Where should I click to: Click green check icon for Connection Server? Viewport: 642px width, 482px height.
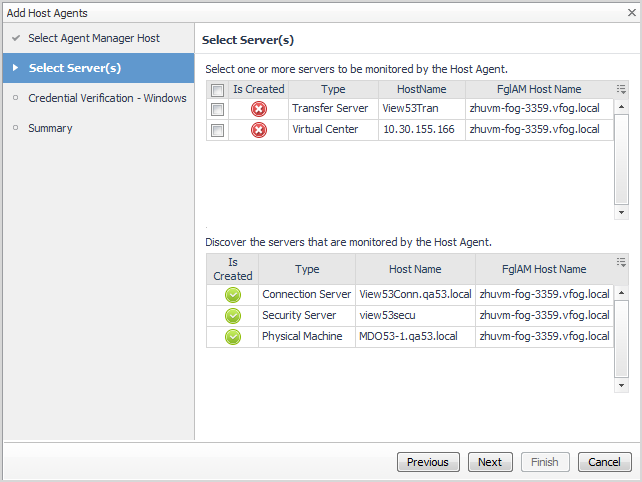coord(233,295)
